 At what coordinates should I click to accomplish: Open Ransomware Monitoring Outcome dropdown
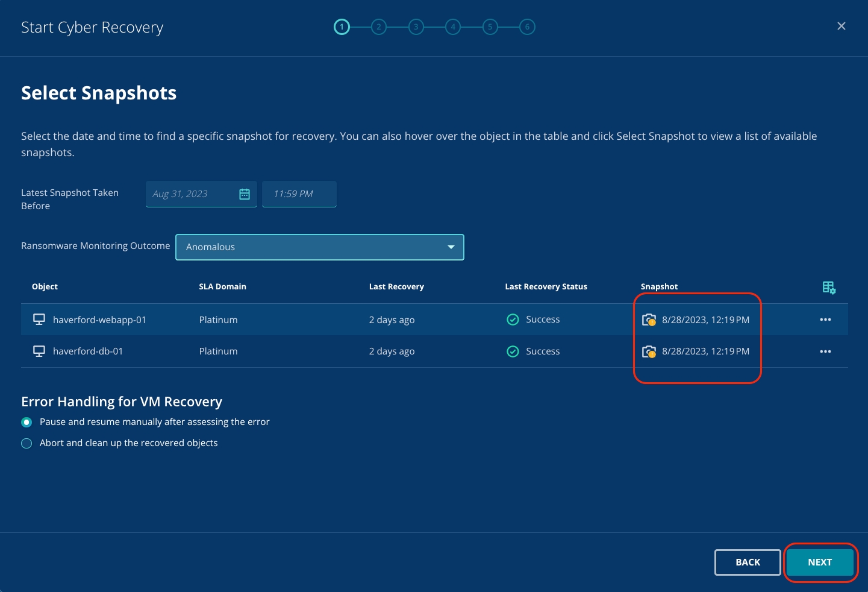click(319, 247)
